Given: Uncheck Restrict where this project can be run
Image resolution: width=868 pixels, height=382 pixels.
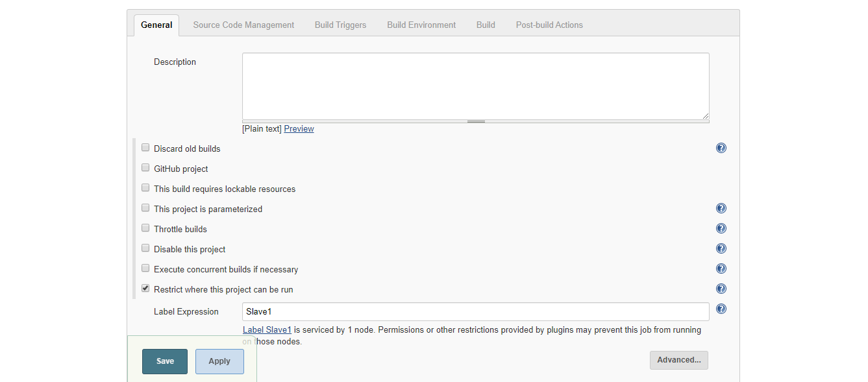Looking at the screenshot, I should (x=145, y=289).
